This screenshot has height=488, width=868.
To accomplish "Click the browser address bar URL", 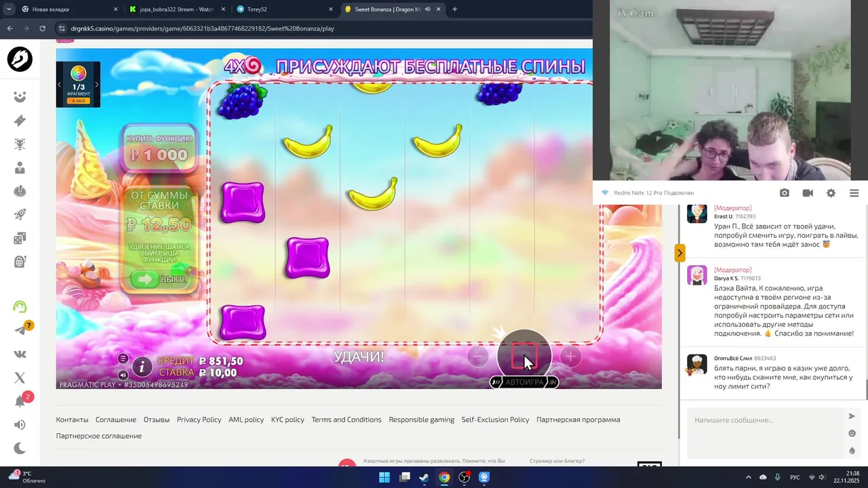I will tap(201, 28).
